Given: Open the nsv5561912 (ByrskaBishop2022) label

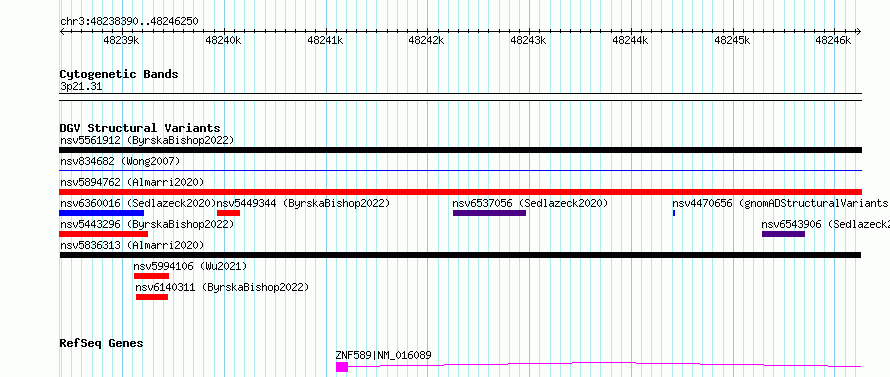Looking at the screenshot, I should click(147, 140).
